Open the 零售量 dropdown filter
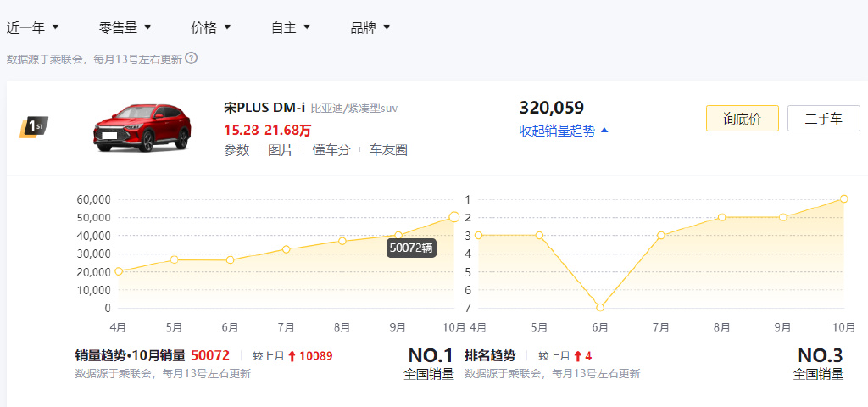This screenshot has height=407, width=868. point(125,28)
